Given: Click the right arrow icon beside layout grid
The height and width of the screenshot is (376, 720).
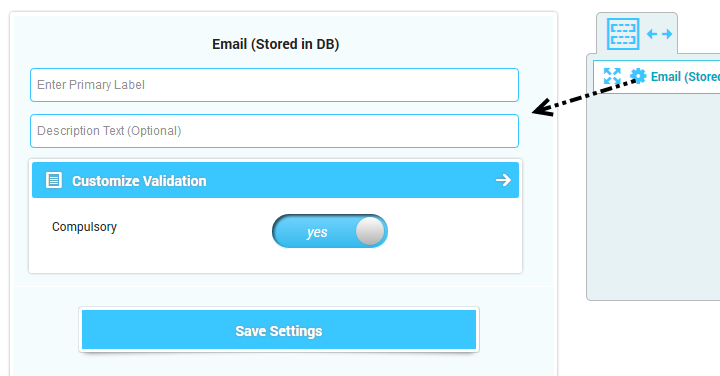Looking at the screenshot, I should tap(667, 34).
